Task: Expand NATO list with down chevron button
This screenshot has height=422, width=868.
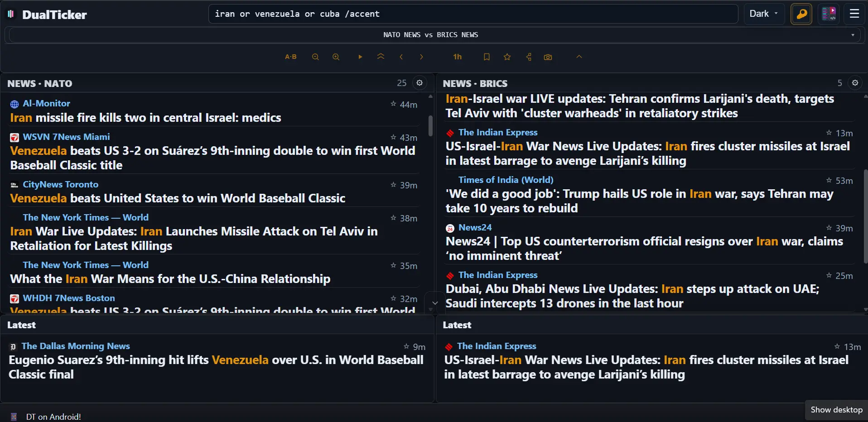Action: point(434,303)
